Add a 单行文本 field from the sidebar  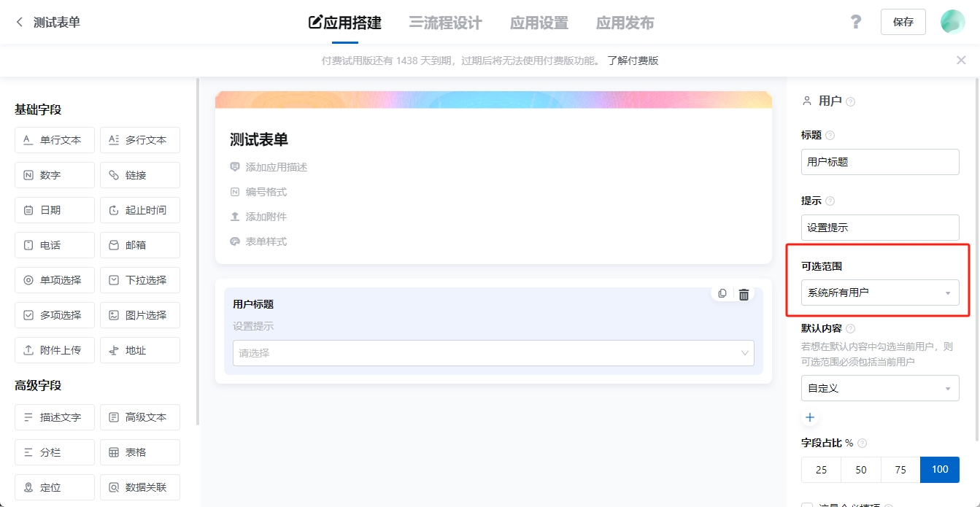[54, 139]
